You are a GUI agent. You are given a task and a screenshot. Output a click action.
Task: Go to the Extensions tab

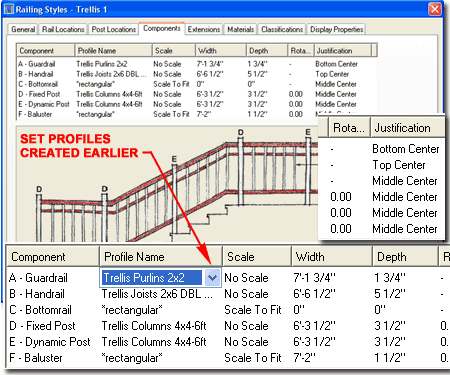pos(204,29)
